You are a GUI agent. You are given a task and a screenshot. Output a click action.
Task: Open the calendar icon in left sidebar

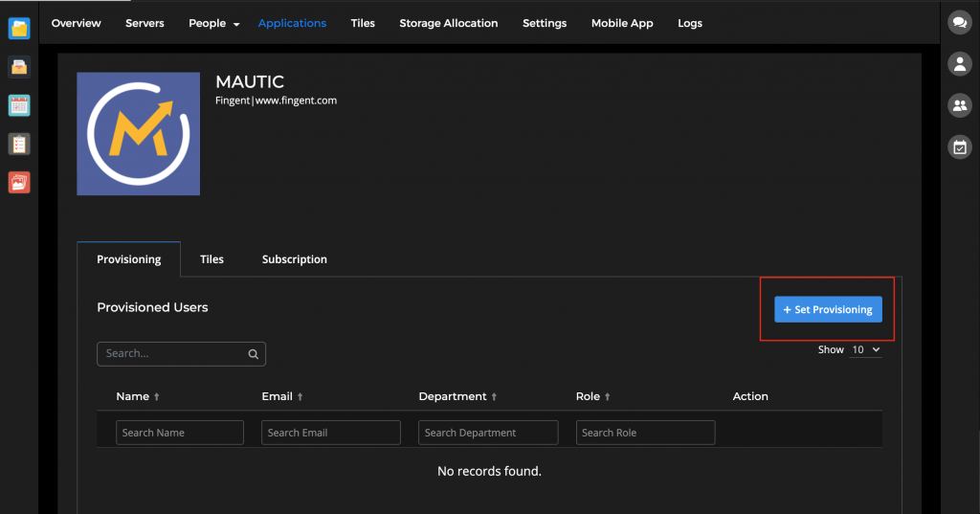(19, 105)
